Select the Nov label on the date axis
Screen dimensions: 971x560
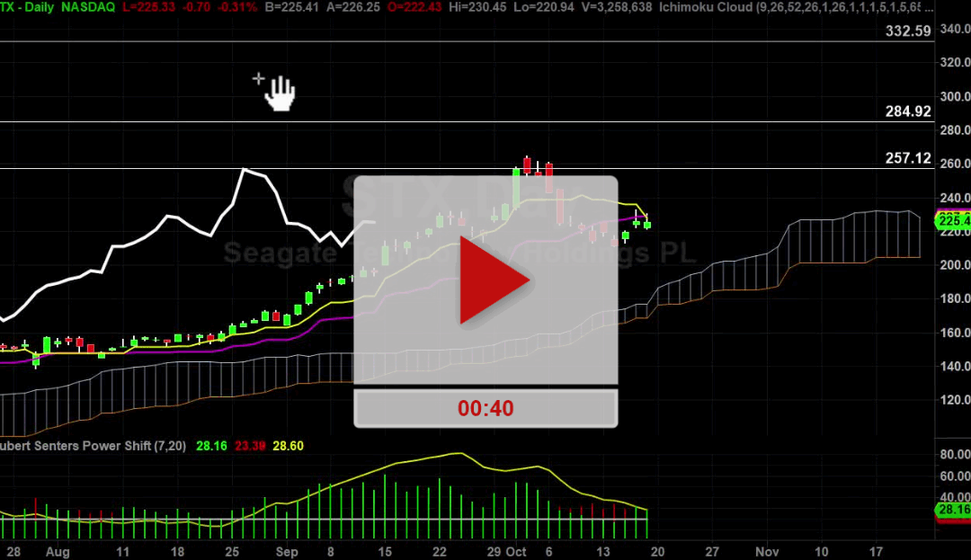767,551
